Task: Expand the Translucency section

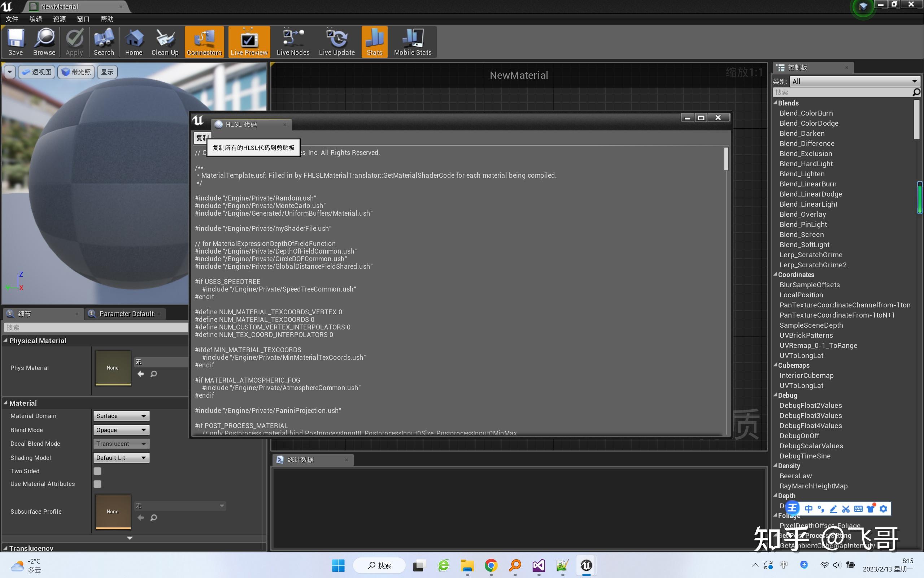Action: click(5, 548)
